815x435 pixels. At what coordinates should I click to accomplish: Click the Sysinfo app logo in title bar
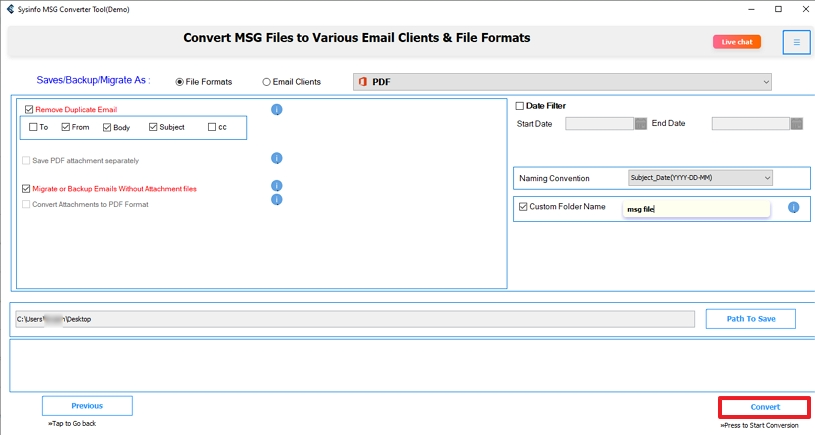pos(10,9)
